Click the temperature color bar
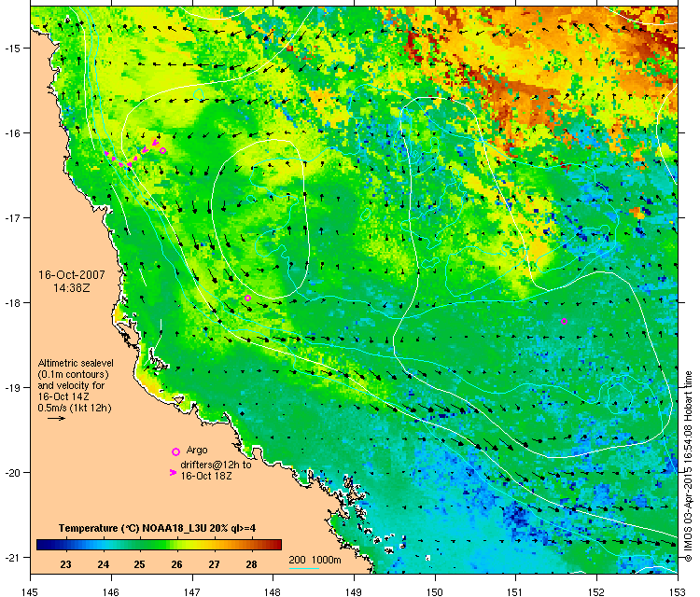 pos(159,545)
